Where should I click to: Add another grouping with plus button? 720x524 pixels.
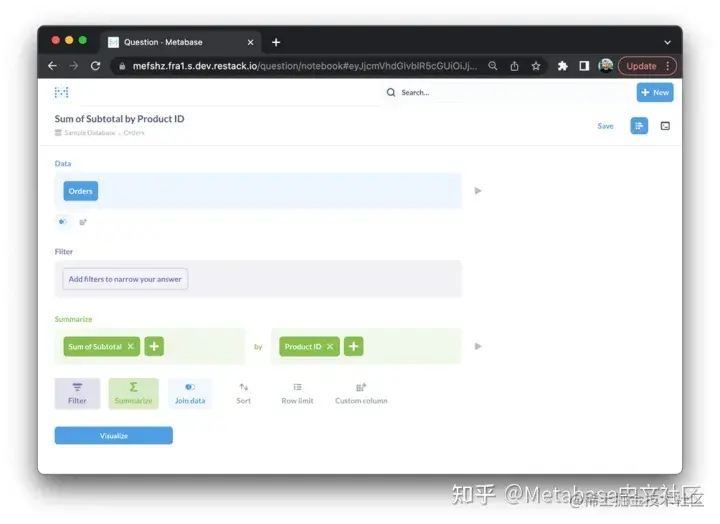point(354,346)
